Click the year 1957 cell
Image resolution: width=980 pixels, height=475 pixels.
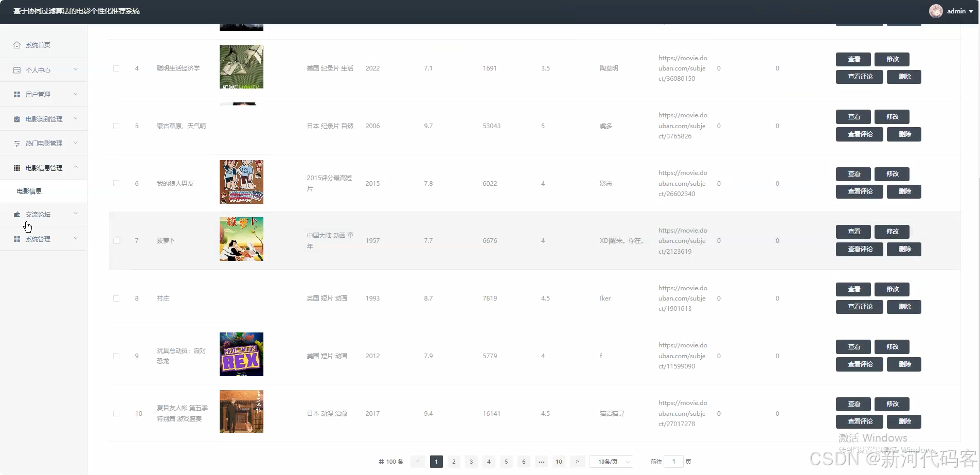point(372,241)
